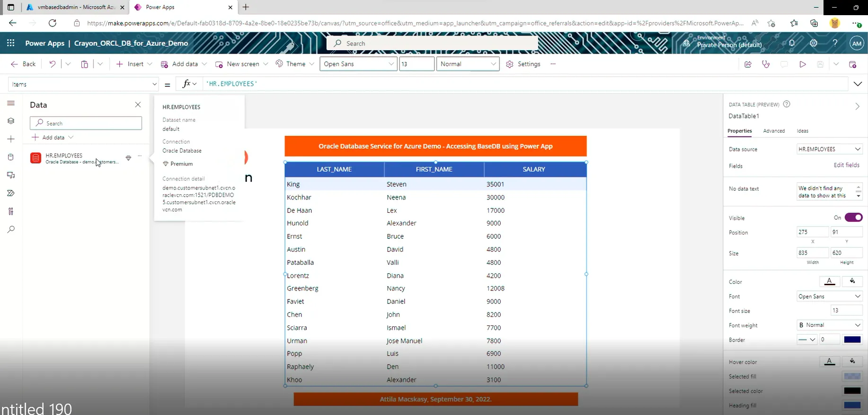This screenshot has width=868, height=415.
Task: Open the Media icon in left rail
Action: (x=11, y=175)
